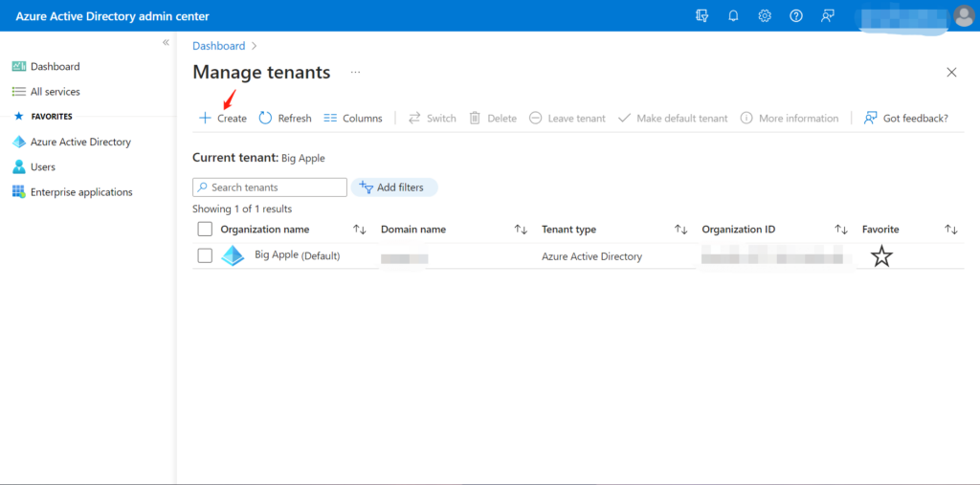Click the Favorite column header
The height and width of the screenshot is (485, 980).
[x=880, y=230]
